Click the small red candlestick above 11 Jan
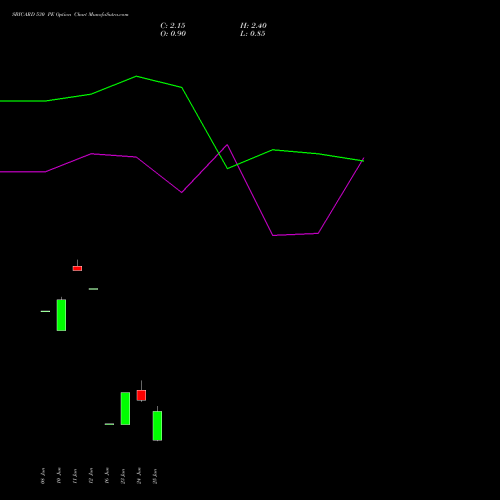The image size is (500, 500). 77,268
